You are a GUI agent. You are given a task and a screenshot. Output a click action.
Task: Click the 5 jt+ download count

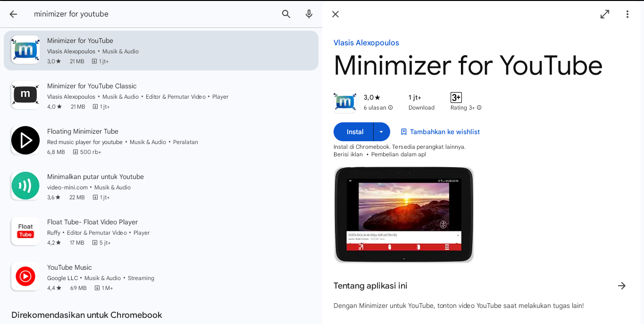click(x=101, y=243)
